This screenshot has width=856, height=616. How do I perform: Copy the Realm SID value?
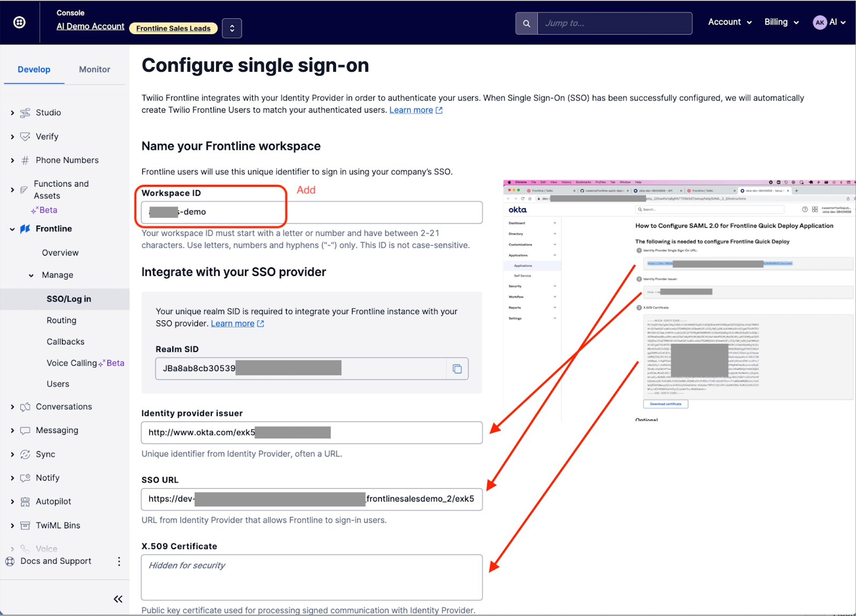(457, 369)
